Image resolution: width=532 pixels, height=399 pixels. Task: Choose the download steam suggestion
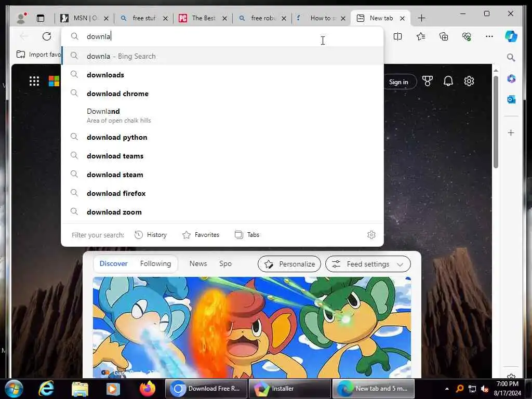pyautogui.click(x=222, y=175)
